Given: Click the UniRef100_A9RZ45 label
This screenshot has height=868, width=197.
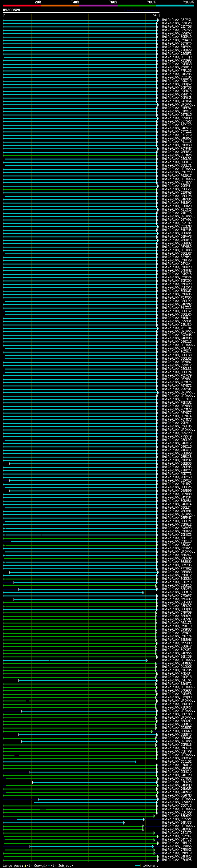Looking at the screenshot, I should coord(176,81).
